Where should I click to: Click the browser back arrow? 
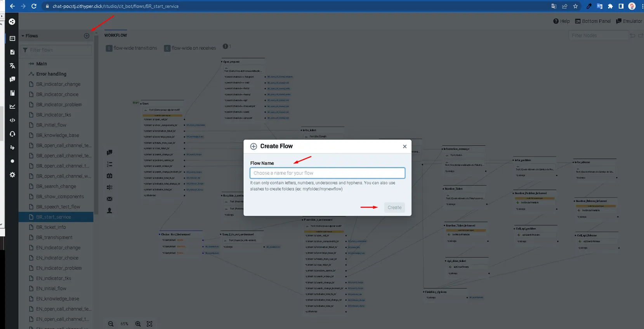[x=12, y=6]
